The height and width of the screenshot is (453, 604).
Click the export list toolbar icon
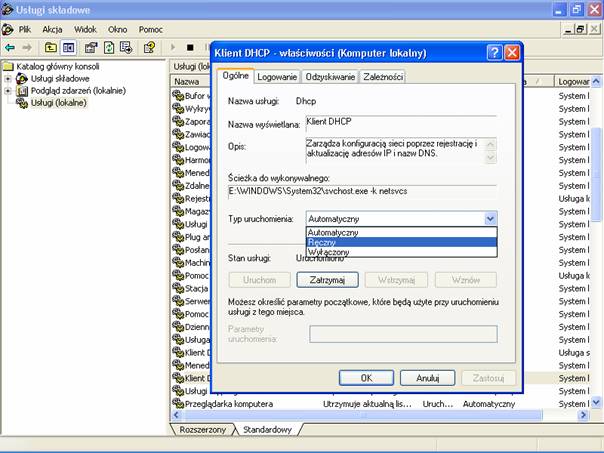(126, 48)
